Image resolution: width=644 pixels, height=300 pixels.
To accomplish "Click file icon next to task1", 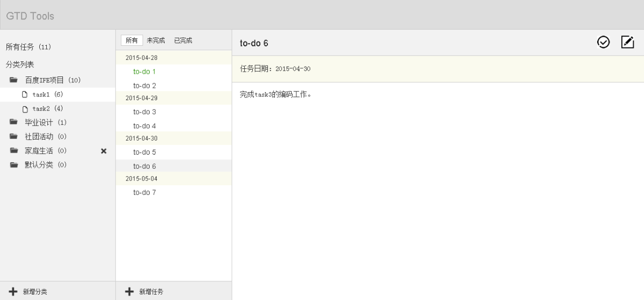I will click(x=25, y=94).
